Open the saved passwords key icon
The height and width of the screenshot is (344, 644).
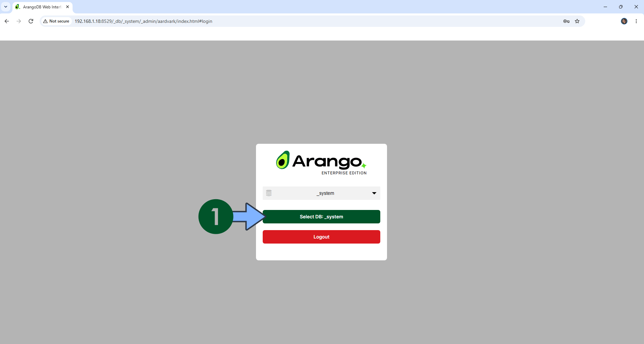click(x=566, y=21)
